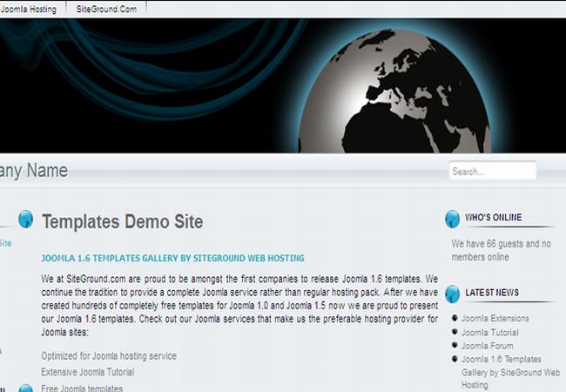The image size is (566, 392).
Task: Click the Who's Online module title
Action: 493,217
